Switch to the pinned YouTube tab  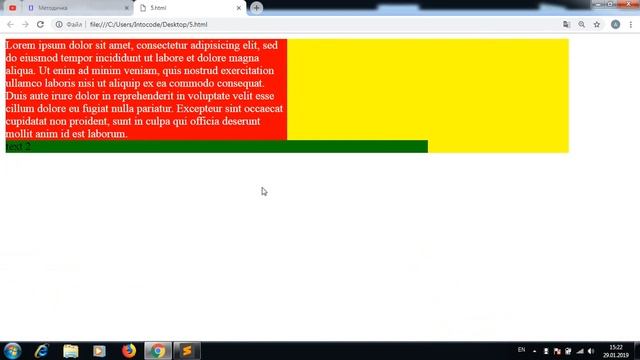click(x=13, y=8)
